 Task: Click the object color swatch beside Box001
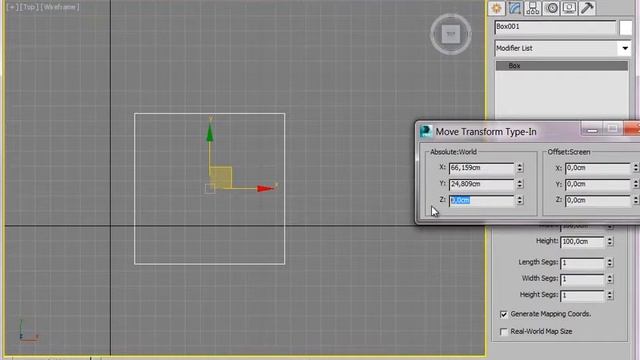[625, 28]
